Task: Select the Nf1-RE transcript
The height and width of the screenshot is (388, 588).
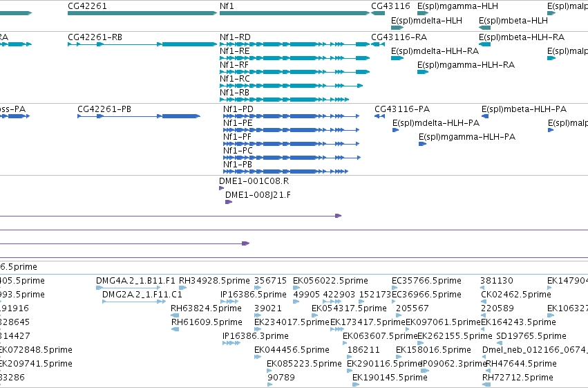Action: point(295,58)
